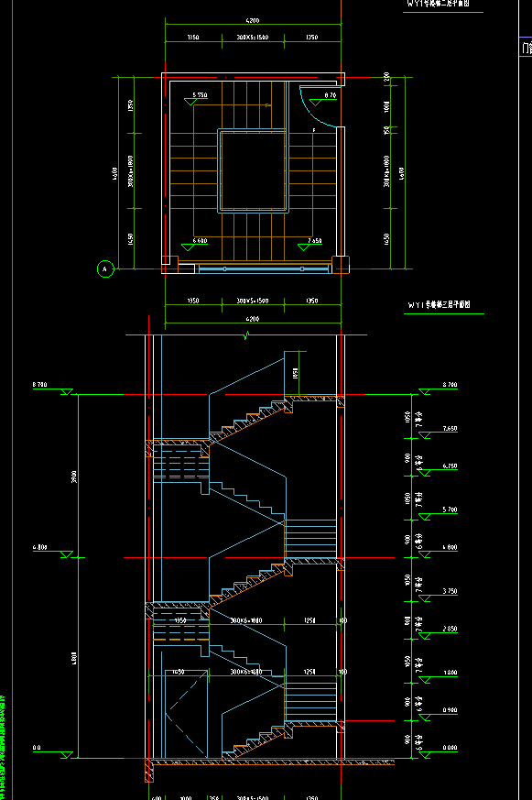The width and height of the screenshot is (532, 800).
Task: Click the break line symbol above section
Action: click(x=247, y=335)
